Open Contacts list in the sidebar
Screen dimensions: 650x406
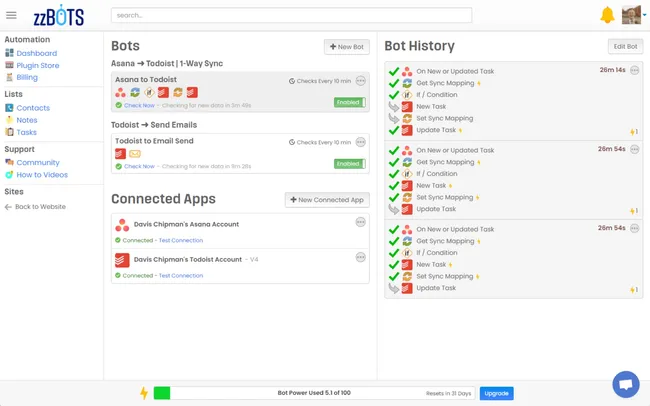[x=33, y=108]
